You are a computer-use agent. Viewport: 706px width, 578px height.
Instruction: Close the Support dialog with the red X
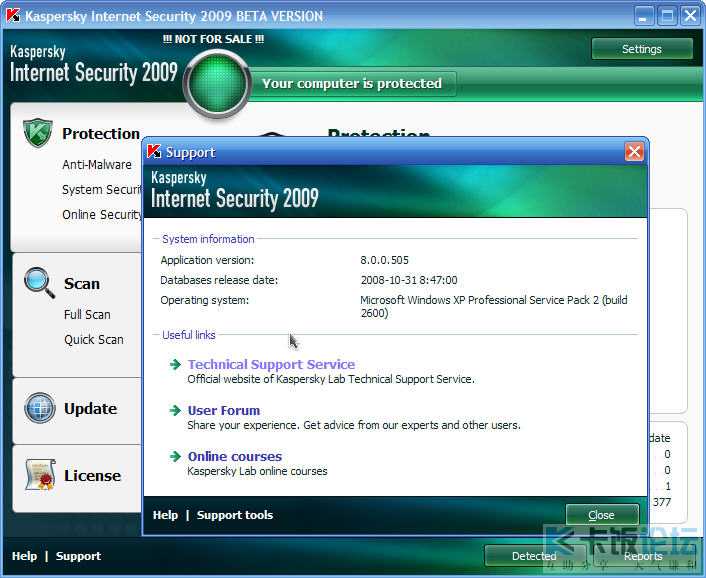coord(634,152)
